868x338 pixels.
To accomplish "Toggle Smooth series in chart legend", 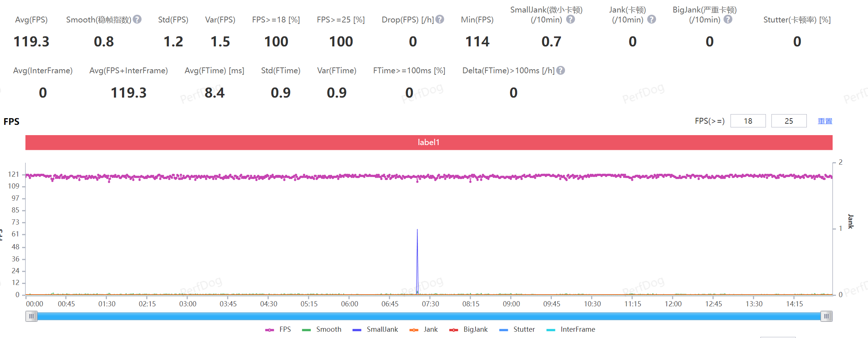I will [322, 330].
